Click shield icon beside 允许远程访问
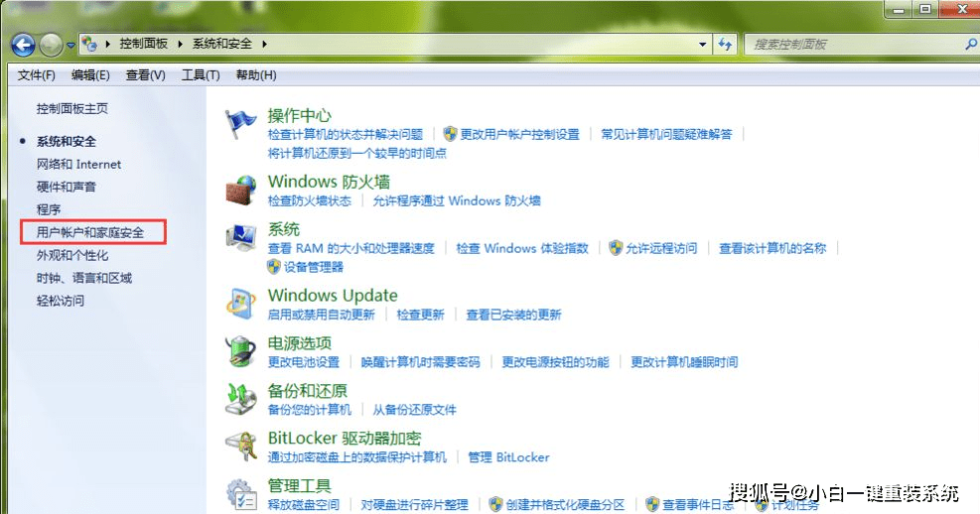980x514 pixels. (x=616, y=248)
